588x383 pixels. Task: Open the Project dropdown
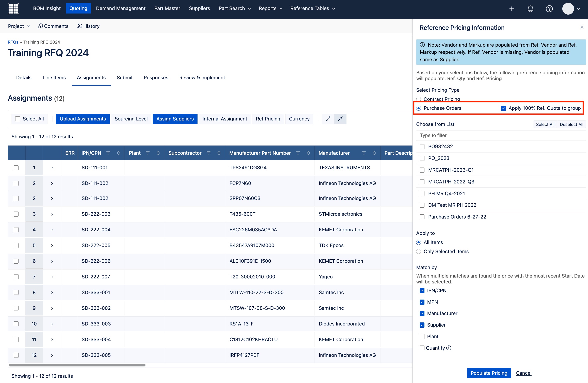19,26
